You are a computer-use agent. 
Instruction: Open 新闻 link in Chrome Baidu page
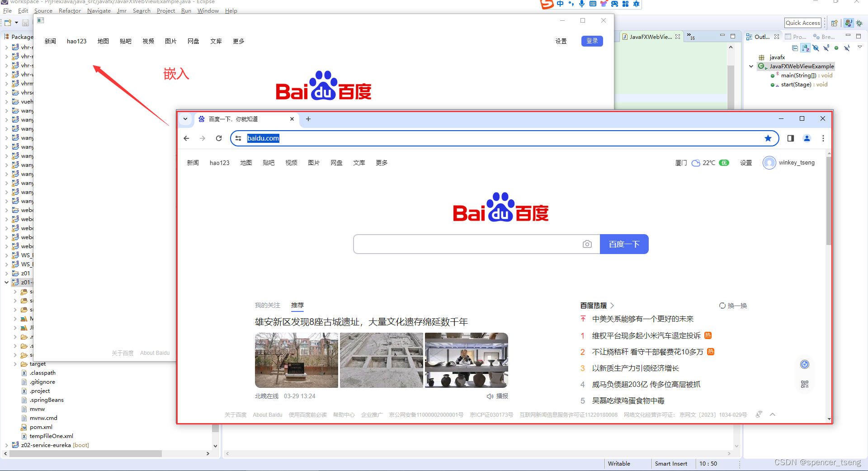[193, 163]
